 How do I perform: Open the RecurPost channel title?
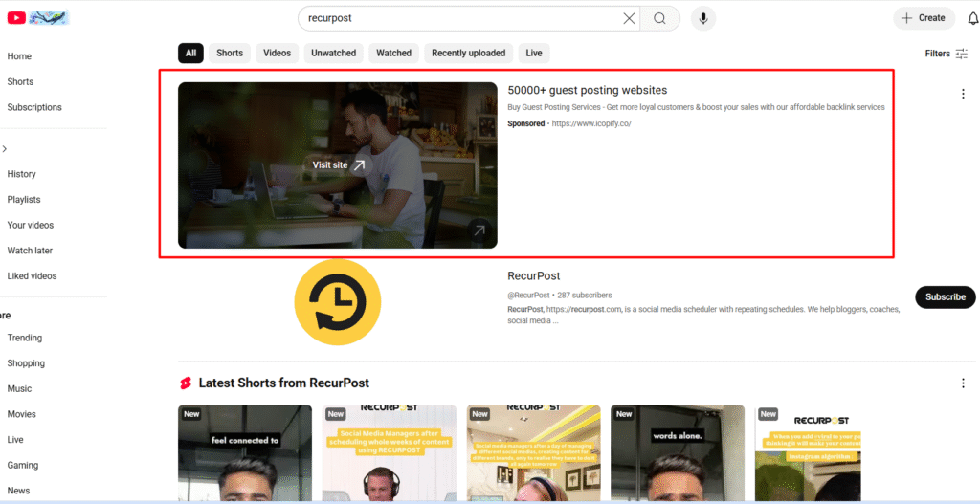tap(534, 276)
